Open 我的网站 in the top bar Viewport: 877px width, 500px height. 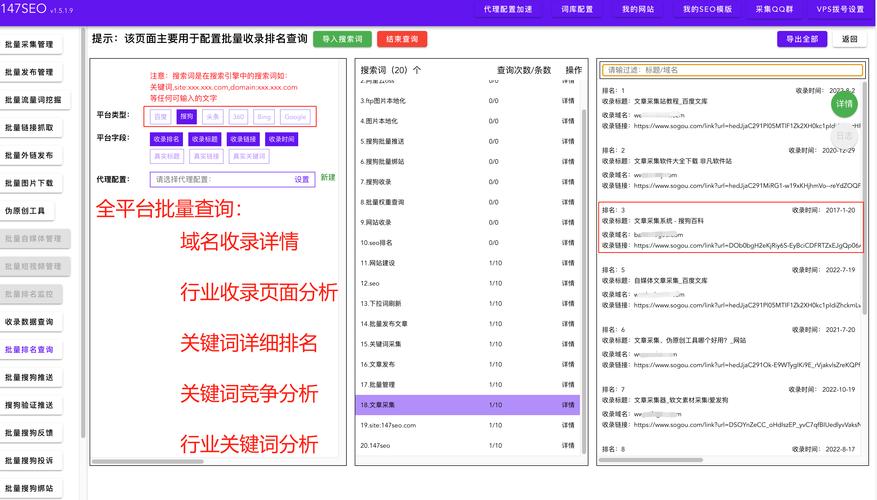pyautogui.click(x=638, y=9)
